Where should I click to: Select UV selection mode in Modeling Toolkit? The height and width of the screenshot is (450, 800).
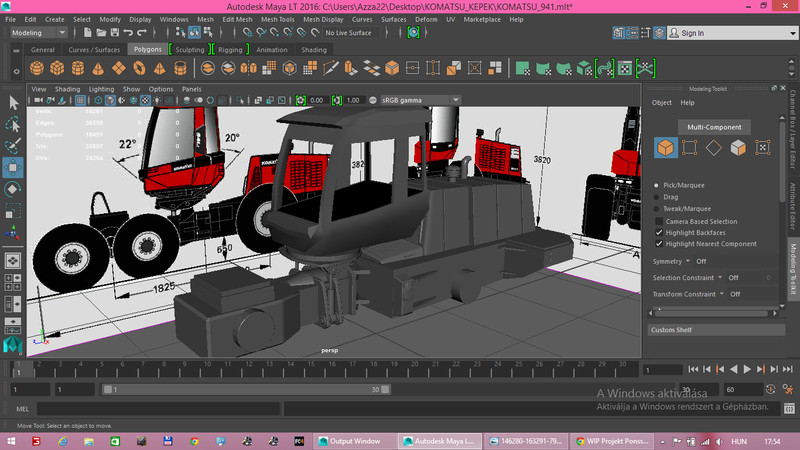[x=763, y=148]
